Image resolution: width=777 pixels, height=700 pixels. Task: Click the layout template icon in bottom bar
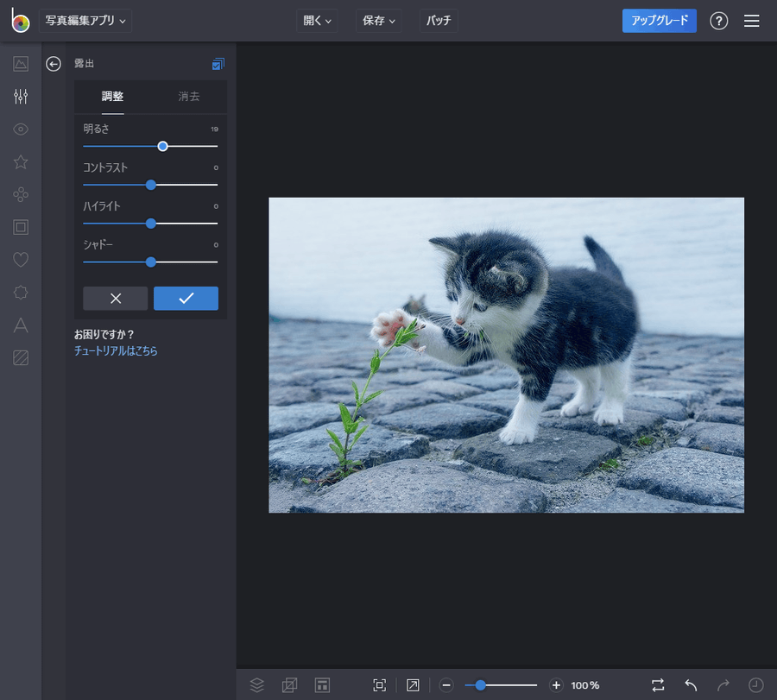click(322, 685)
